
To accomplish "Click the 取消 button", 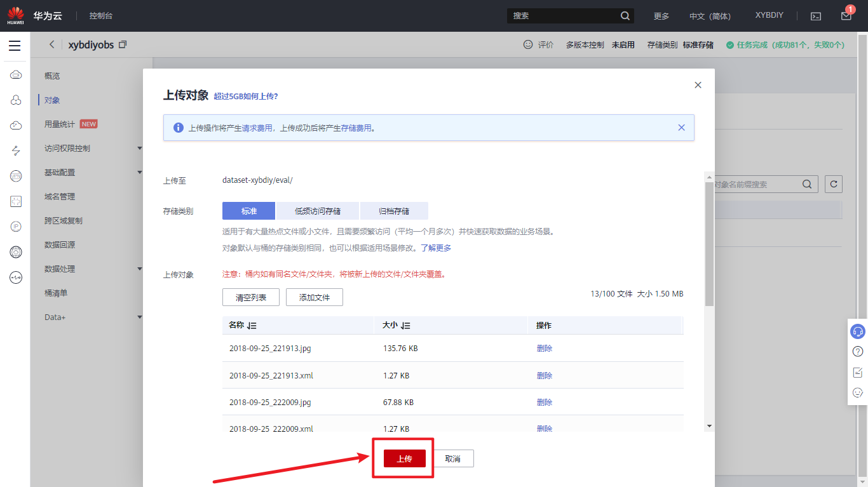I will 452,458.
